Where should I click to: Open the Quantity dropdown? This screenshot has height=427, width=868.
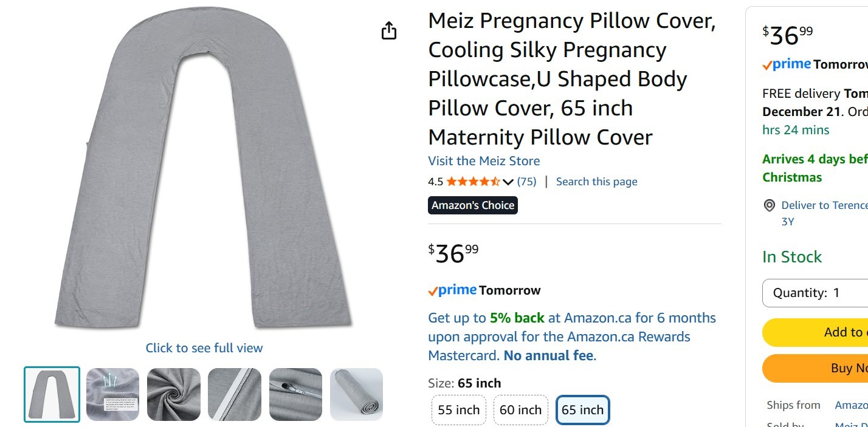[815, 293]
